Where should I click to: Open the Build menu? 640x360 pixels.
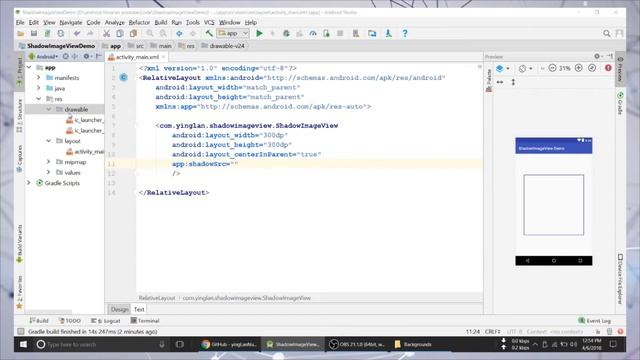coord(160,22)
